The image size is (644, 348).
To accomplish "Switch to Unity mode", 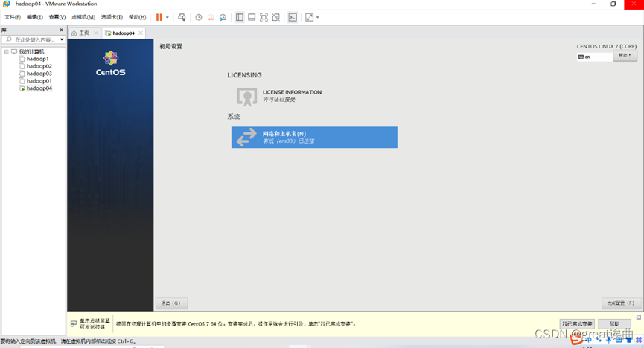I will click(x=276, y=17).
